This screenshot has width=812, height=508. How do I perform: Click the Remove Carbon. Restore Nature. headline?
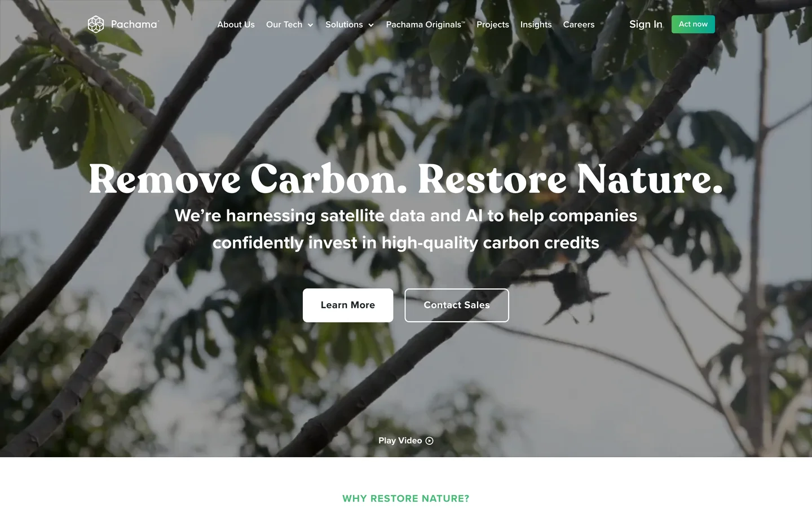coord(406,179)
